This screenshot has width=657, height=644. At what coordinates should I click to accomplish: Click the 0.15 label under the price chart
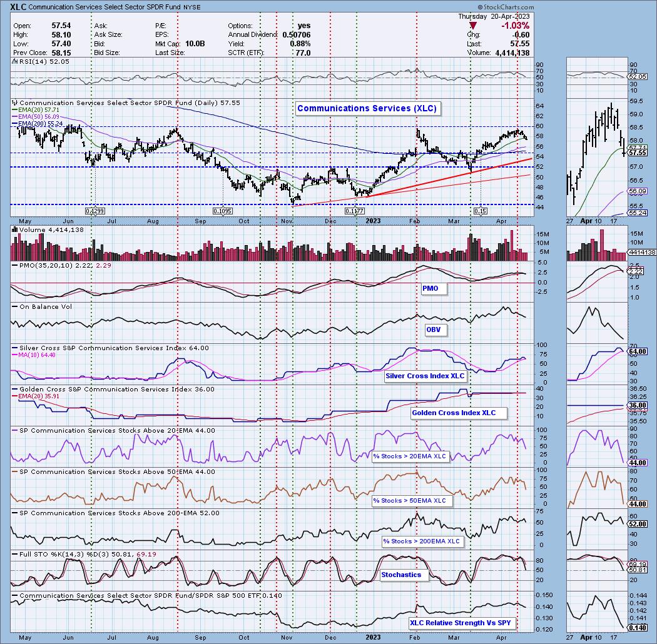(480, 211)
